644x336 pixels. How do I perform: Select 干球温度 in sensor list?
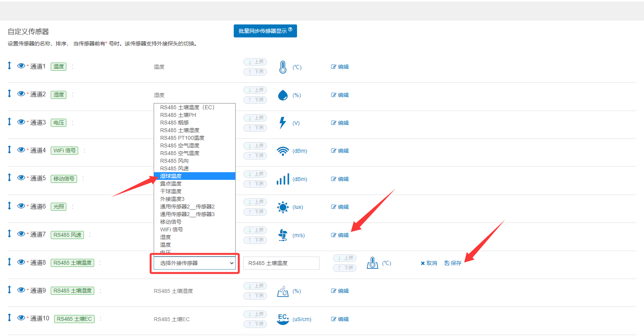tap(194, 191)
